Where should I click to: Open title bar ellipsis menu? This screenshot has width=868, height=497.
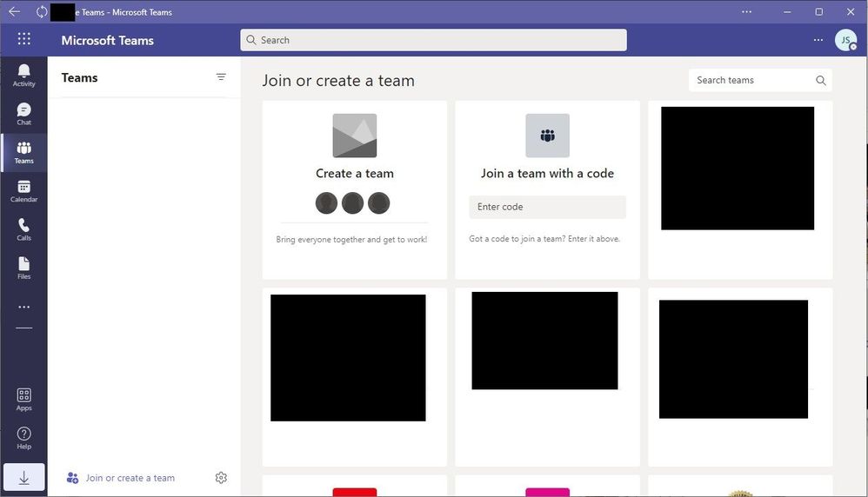[x=746, y=11]
